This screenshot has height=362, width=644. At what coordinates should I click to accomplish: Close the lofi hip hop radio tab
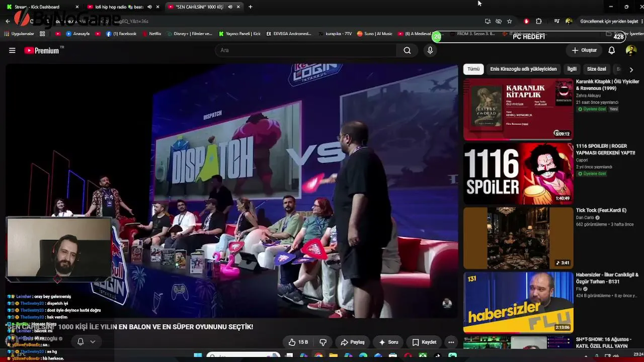point(158,7)
